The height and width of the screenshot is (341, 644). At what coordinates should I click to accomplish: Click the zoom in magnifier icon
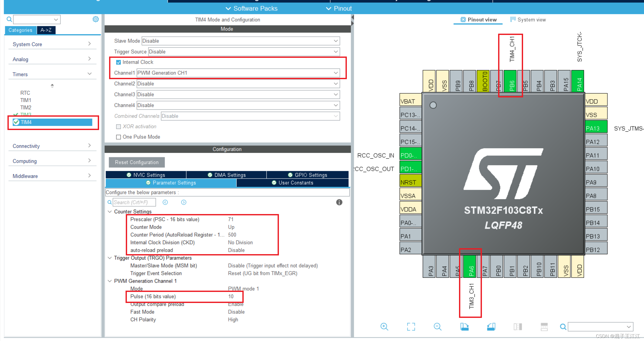(x=384, y=327)
